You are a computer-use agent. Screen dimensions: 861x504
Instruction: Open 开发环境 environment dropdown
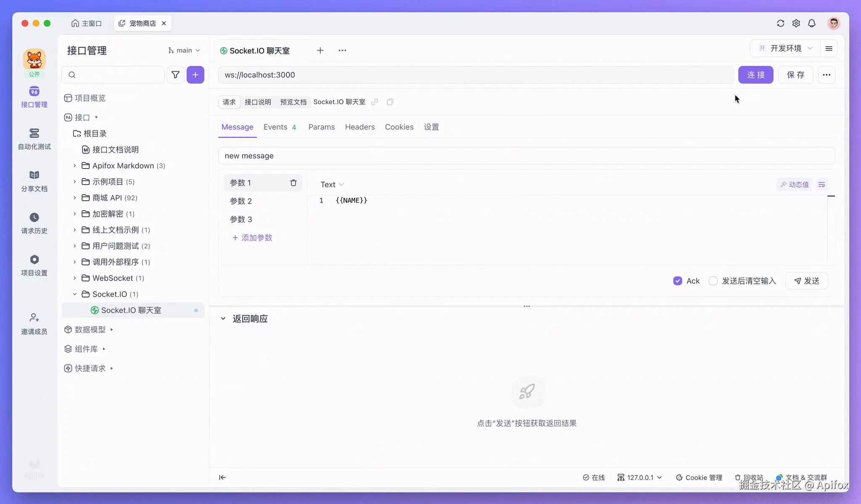(785, 48)
